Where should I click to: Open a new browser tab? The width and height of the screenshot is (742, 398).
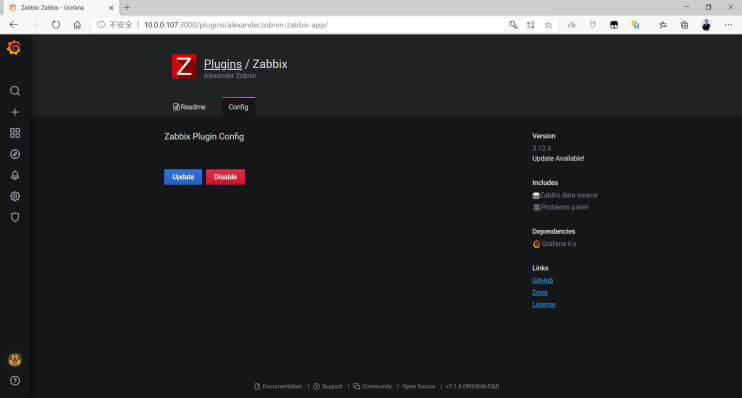tap(126, 8)
